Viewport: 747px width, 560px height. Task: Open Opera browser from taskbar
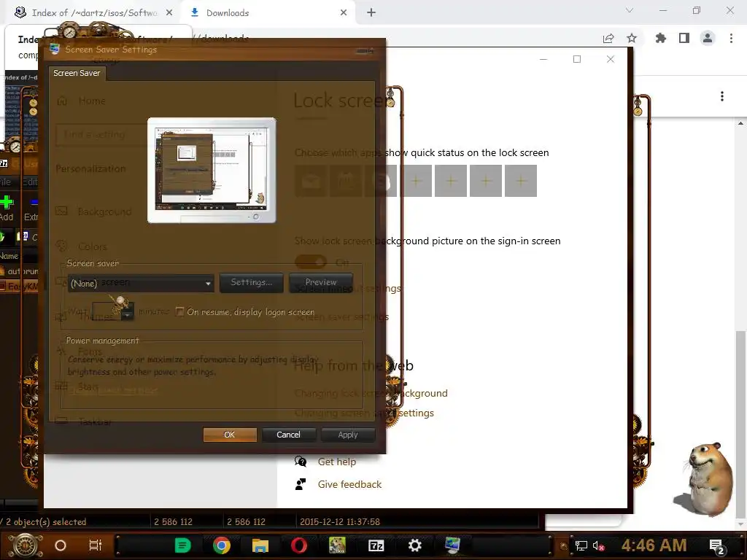tap(299, 545)
